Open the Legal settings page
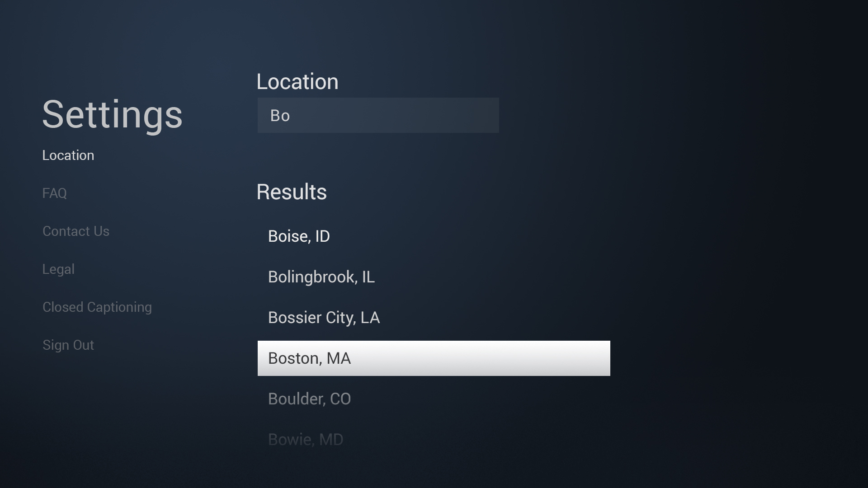 58,269
